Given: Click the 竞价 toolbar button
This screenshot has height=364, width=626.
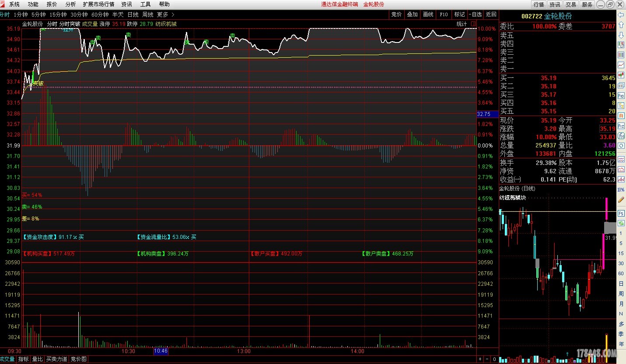Looking at the screenshot, I should [x=396, y=14].
